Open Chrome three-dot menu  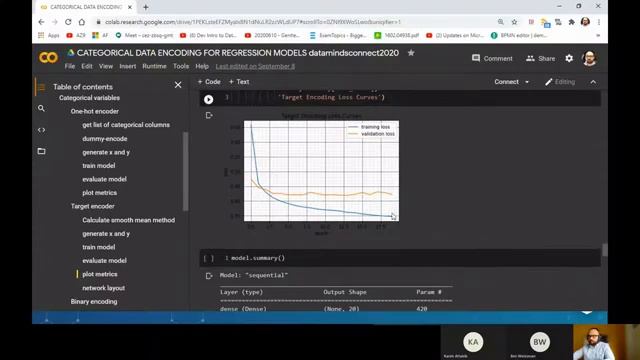[599, 22]
